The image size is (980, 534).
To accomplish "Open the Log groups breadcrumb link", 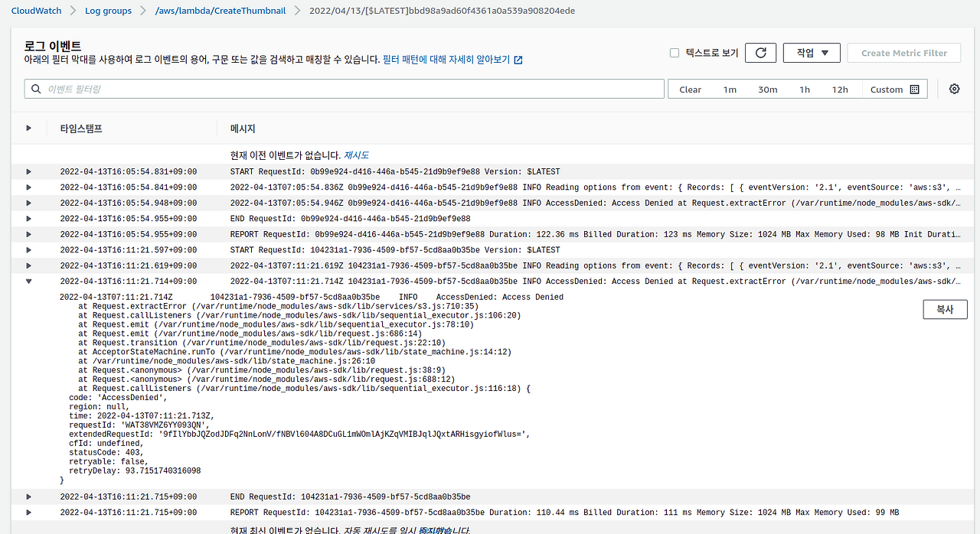I will click(x=108, y=11).
